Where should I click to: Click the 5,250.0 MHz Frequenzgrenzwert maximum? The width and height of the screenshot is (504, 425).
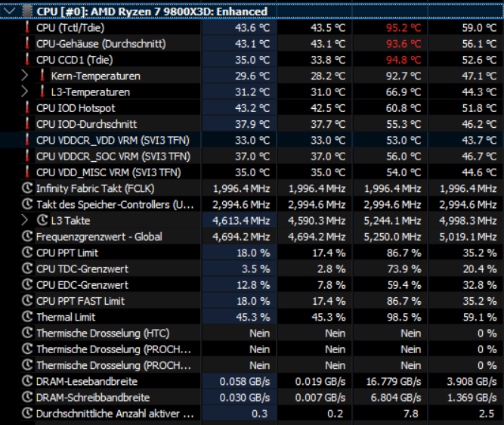[392, 237]
